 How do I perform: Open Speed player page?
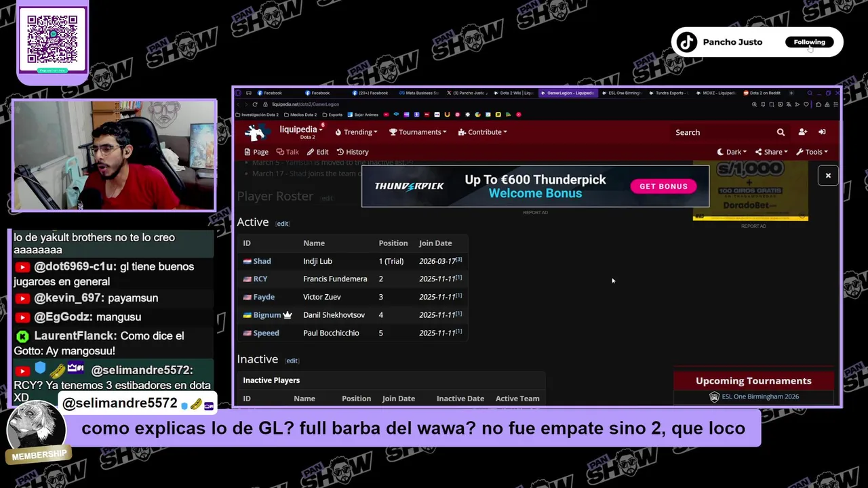[266, 333]
